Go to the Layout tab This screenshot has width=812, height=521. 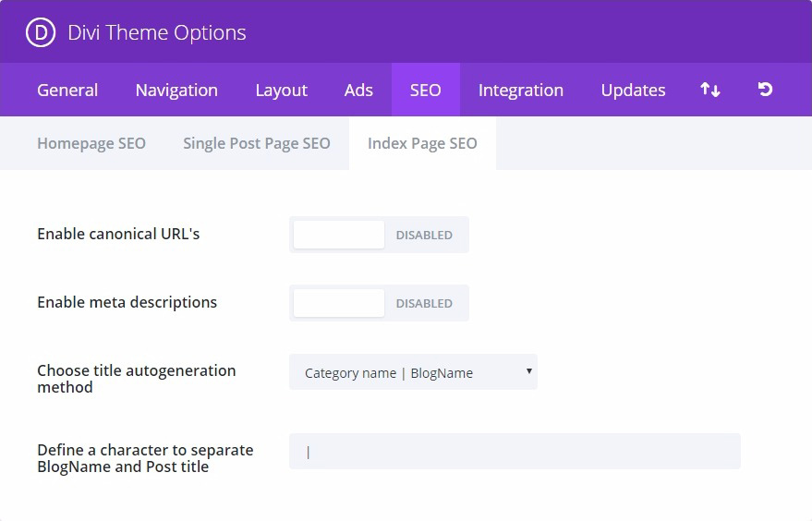pyautogui.click(x=281, y=91)
